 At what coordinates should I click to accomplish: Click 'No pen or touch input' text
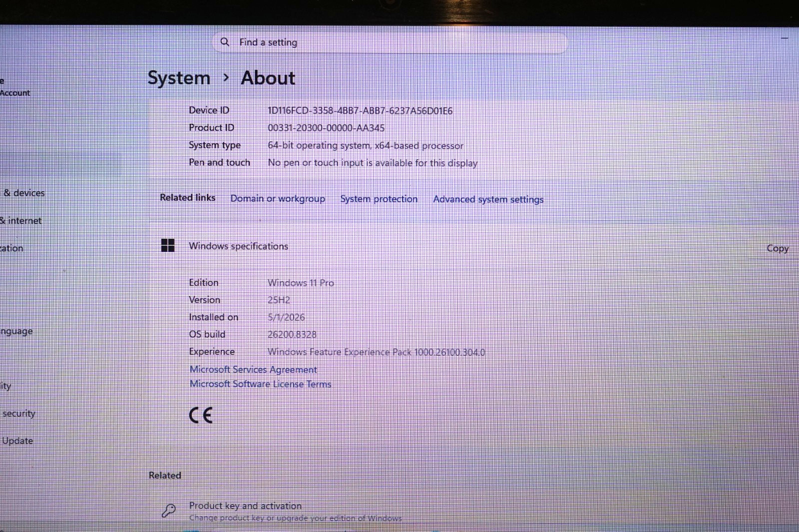pyautogui.click(x=373, y=163)
